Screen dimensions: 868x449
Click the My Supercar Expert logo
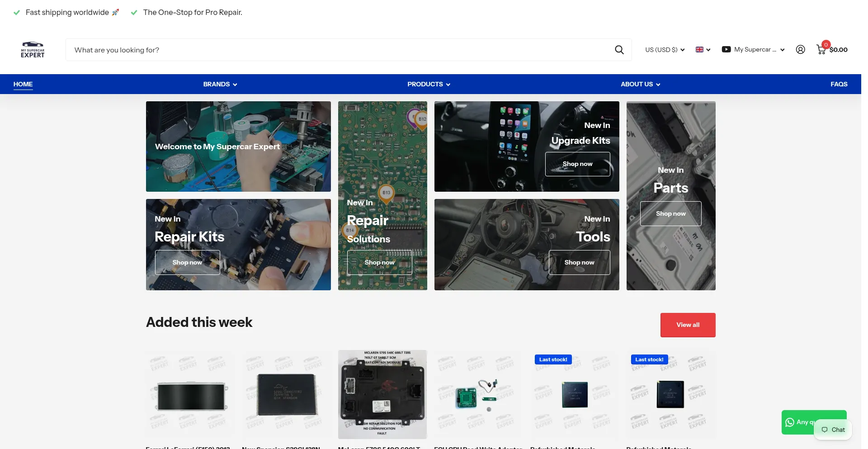[33, 50]
